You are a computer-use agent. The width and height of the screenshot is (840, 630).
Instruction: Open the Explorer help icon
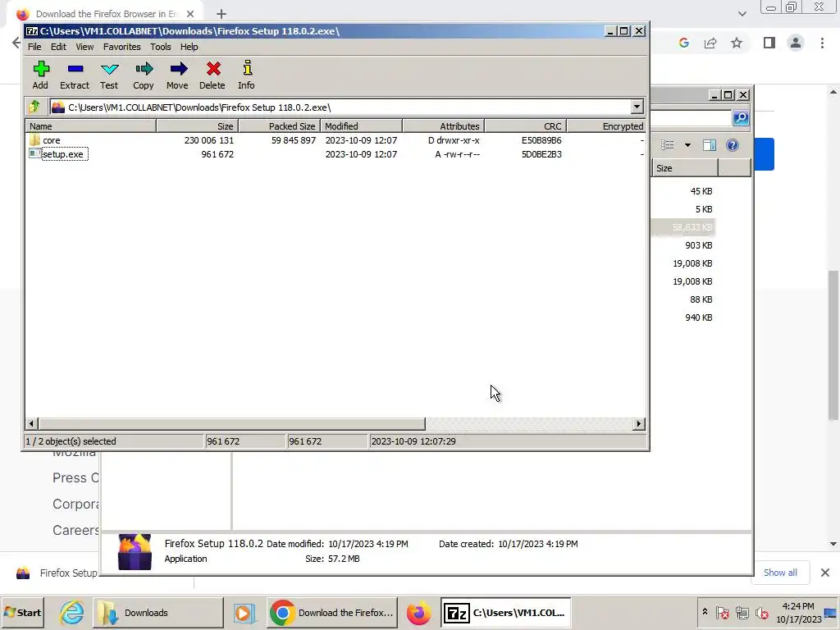[733, 144]
